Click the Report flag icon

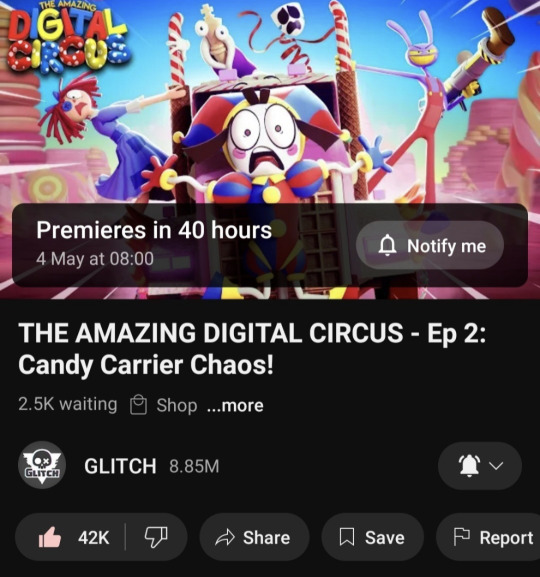point(462,537)
